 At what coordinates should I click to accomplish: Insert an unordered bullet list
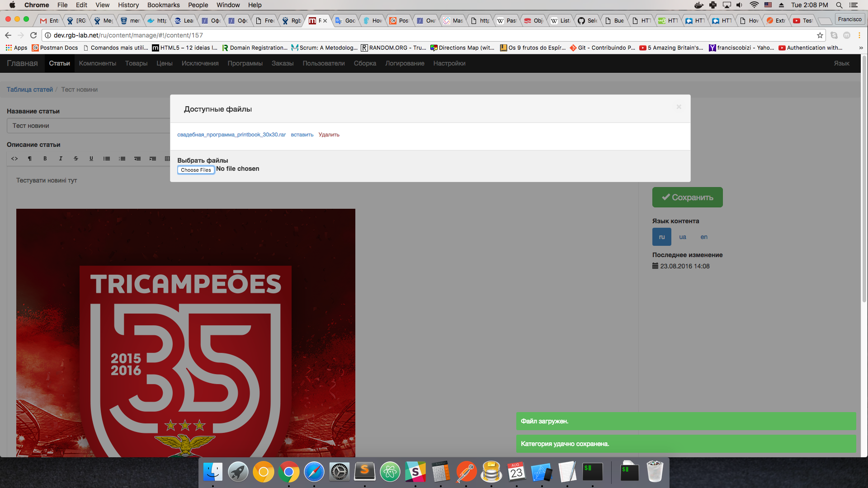coord(107,159)
